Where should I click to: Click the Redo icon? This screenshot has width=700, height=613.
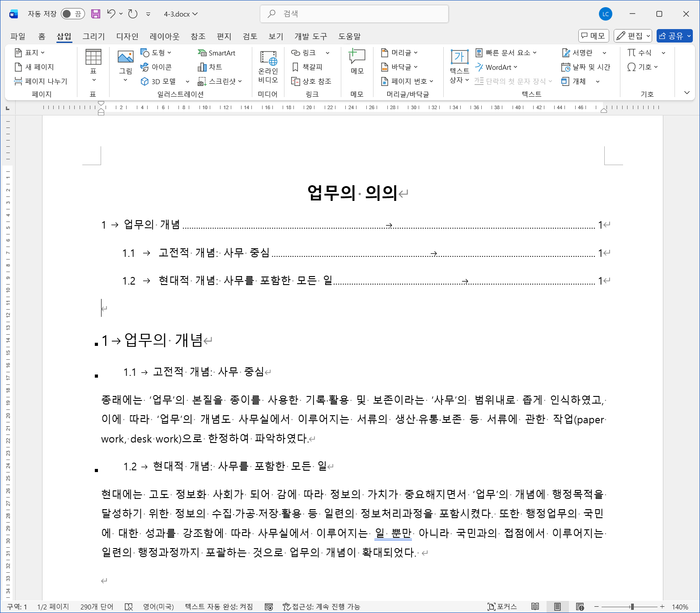[x=133, y=14]
